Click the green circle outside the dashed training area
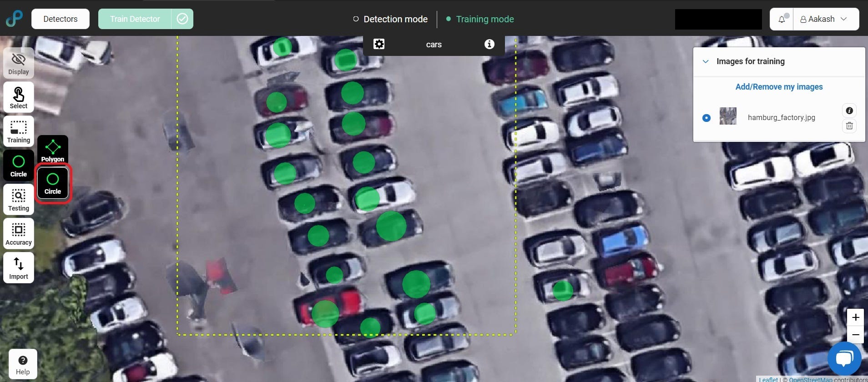 (563, 291)
